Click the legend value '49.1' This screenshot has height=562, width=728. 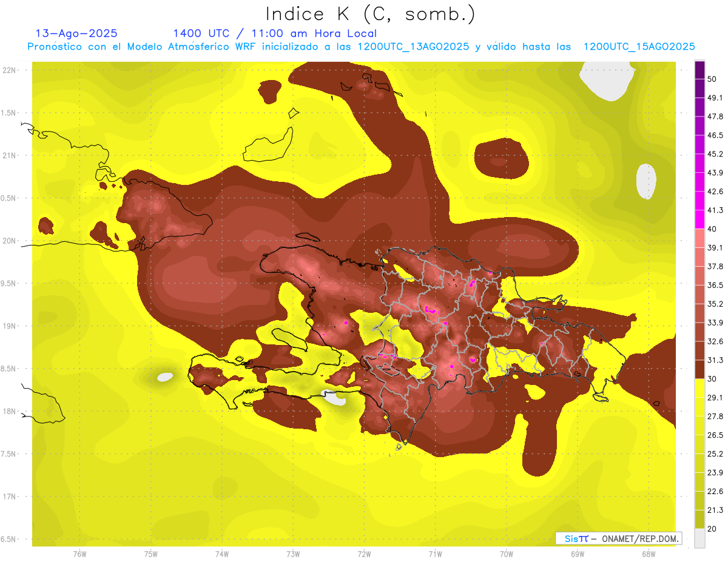point(715,98)
